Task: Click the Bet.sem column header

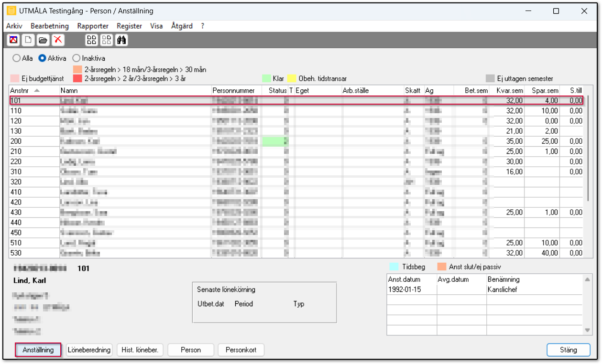Action: [x=472, y=90]
